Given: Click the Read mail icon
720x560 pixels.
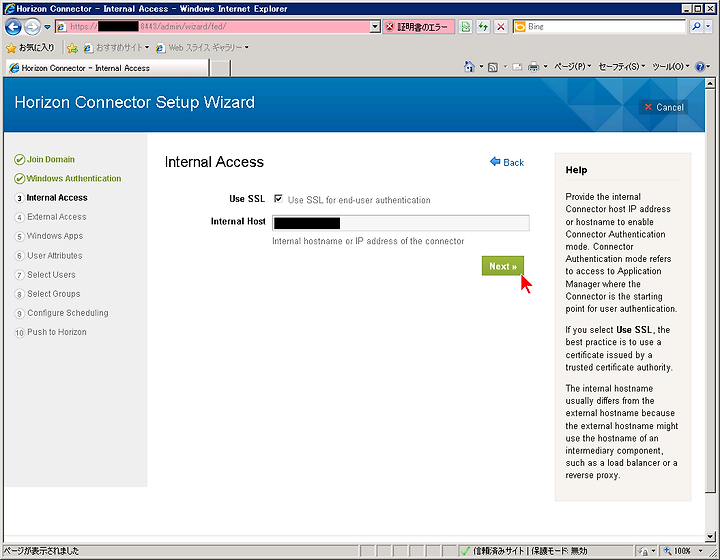Looking at the screenshot, I should point(517,67).
